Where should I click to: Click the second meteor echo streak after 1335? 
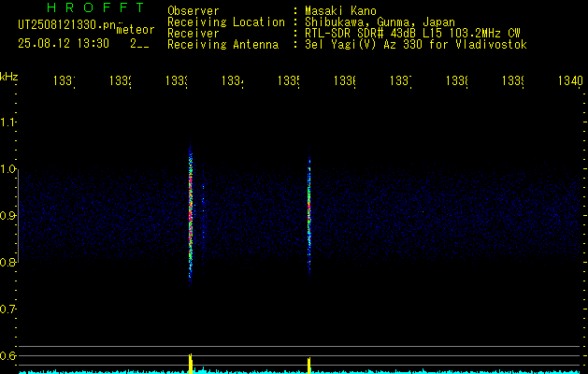point(309,212)
